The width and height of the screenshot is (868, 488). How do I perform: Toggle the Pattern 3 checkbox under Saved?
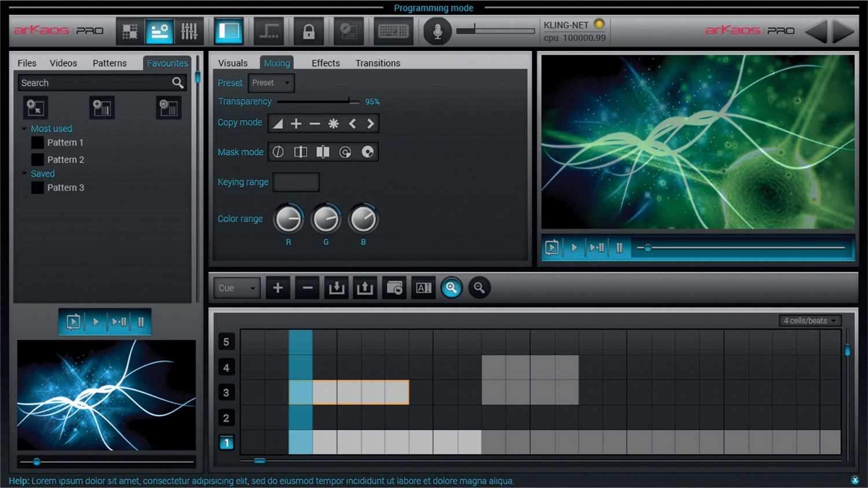tap(37, 187)
